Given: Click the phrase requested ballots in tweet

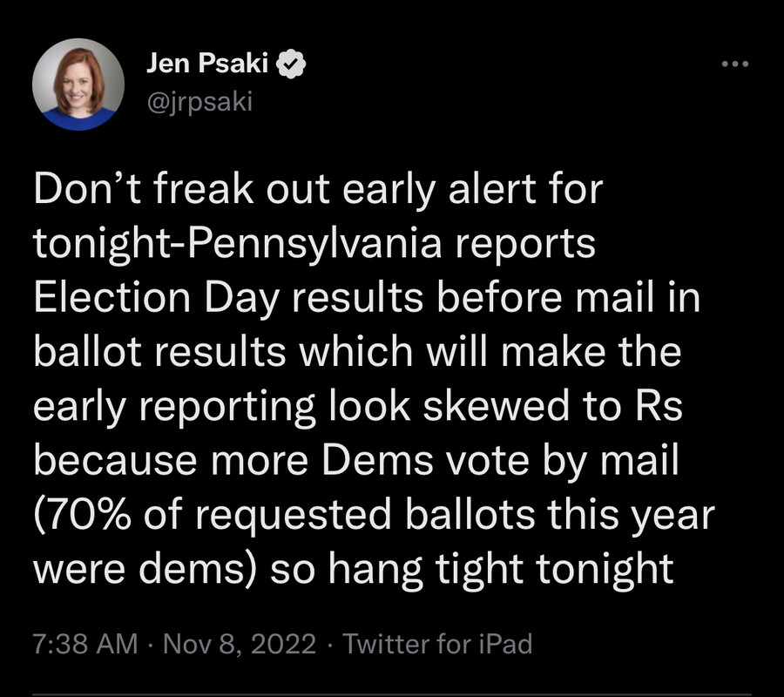Looking at the screenshot, I should (x=364, y=515).
